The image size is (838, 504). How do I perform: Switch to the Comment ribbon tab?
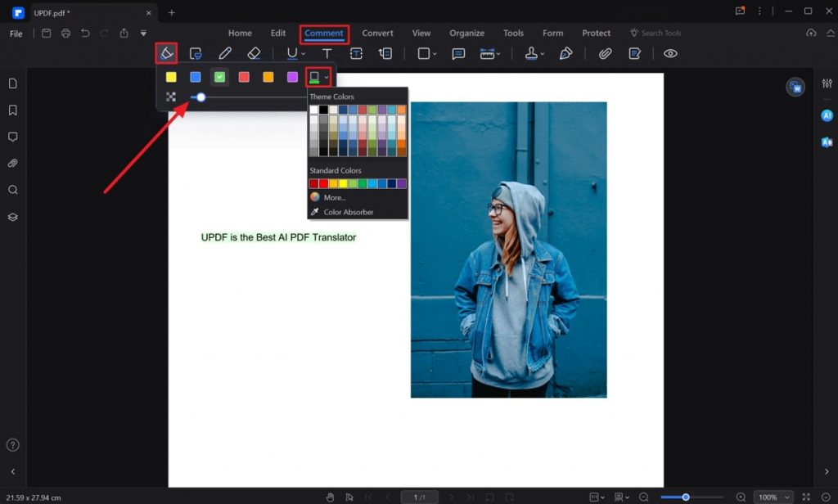[324, 33]
